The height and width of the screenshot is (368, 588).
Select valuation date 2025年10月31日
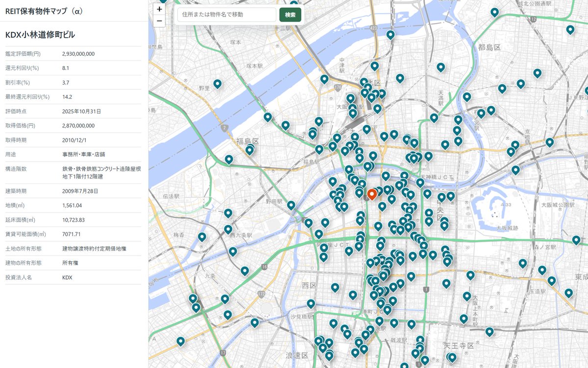tap(81, 112)
